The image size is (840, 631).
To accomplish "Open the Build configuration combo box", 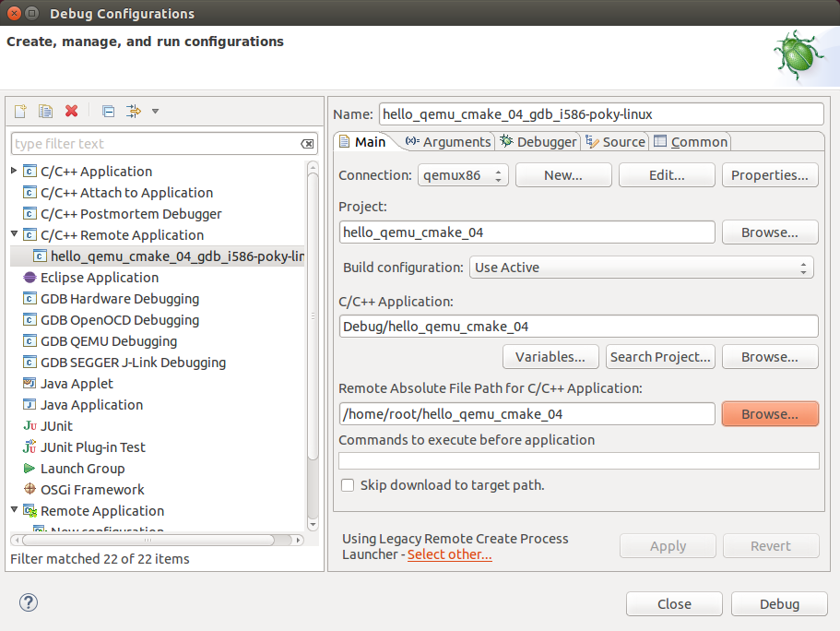I will 642,268.
